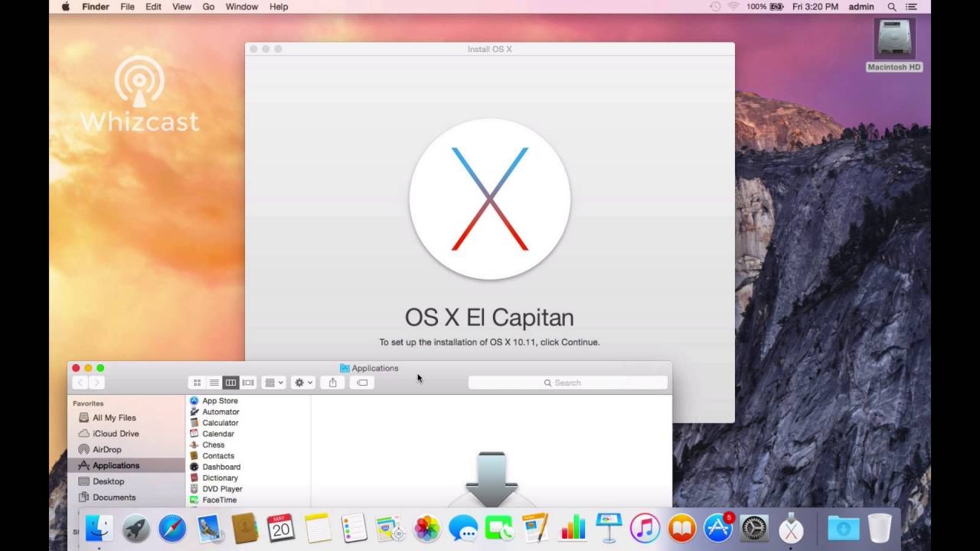Click Wi-Fi status icon in menu bar

tap(733, 7)
